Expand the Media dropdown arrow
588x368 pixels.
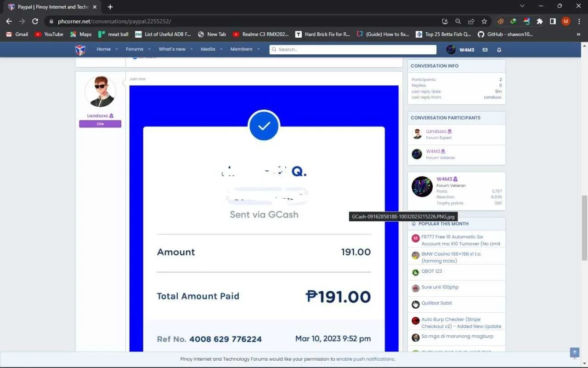pyautogui.click(x=221, y=49)
